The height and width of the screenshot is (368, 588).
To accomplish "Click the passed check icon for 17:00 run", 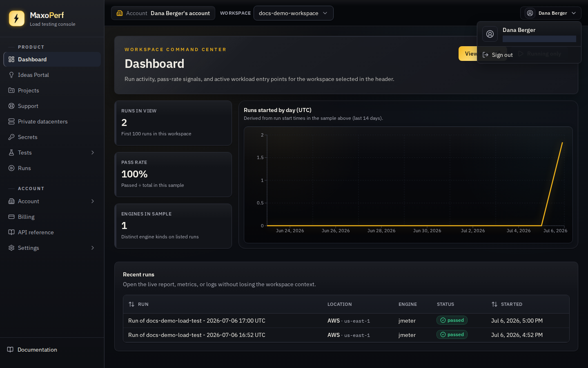I will click(x=443, y=320).
